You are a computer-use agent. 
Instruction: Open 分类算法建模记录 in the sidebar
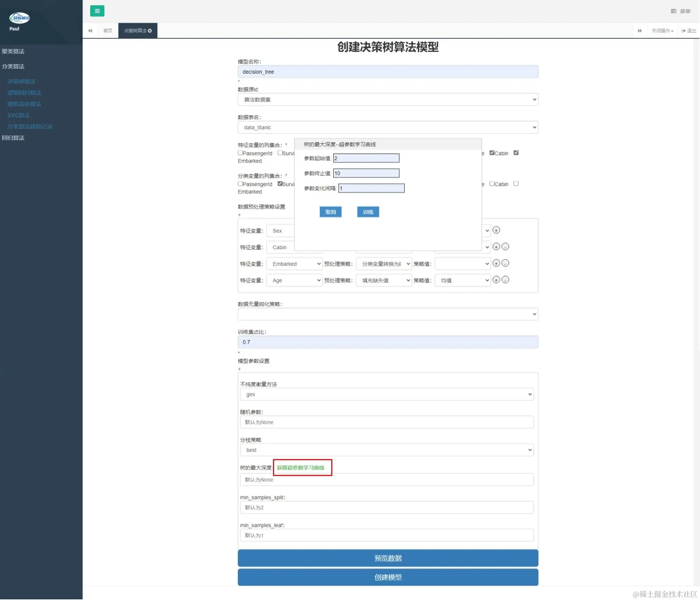pos(30,127)
